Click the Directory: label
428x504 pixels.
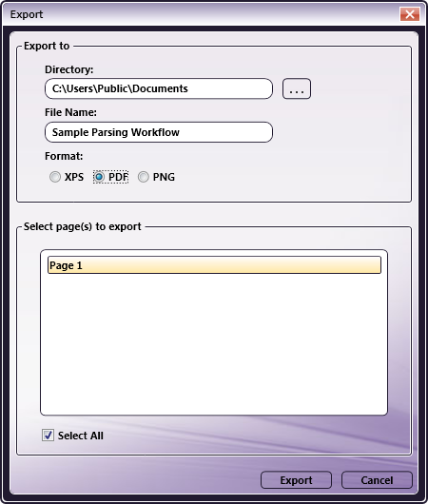[68, 69]
